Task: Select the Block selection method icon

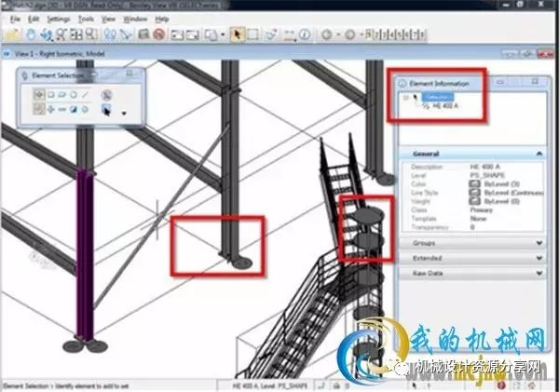Action: [x=50, y=94]
